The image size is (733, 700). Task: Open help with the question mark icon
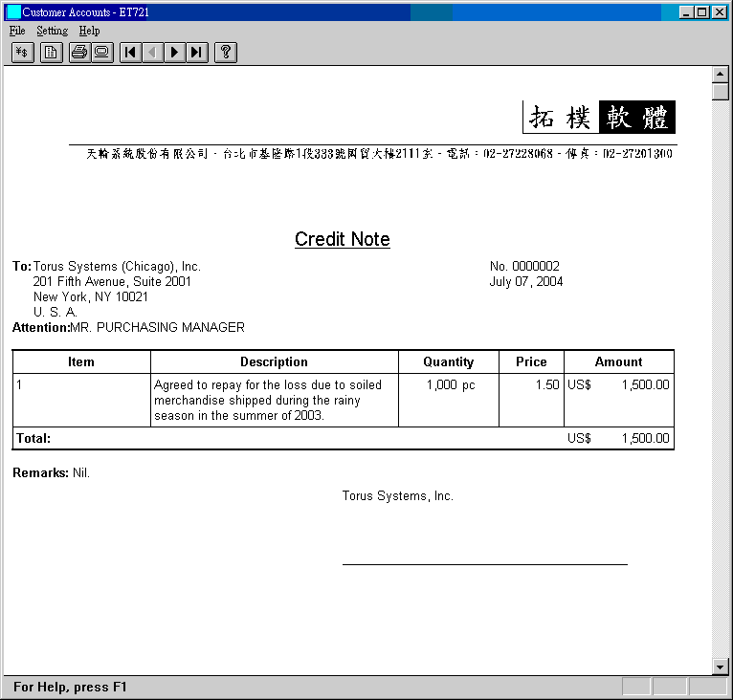[x=225, y=52]
